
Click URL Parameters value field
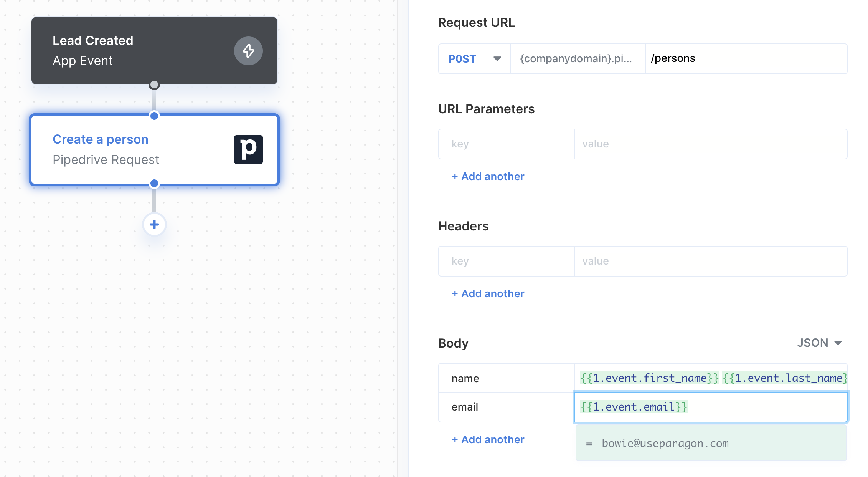[x=711, y=144]
